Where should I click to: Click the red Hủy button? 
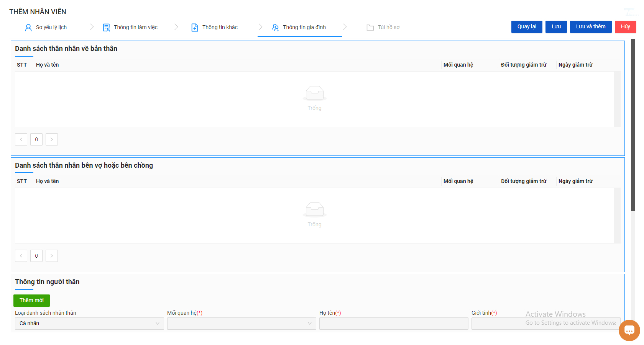coord(626,27)
